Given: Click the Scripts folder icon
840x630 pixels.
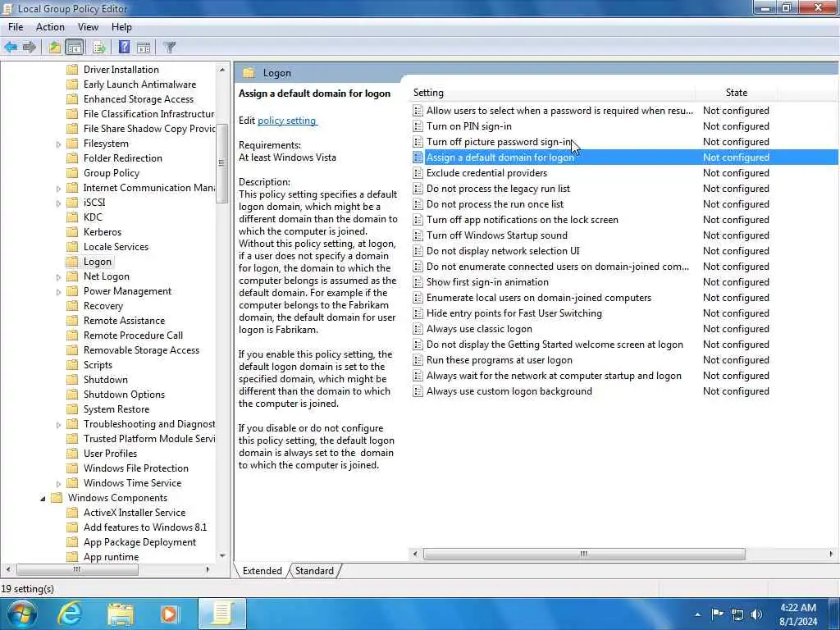Looking at the screenshot, I should click(x=72, y=365).
